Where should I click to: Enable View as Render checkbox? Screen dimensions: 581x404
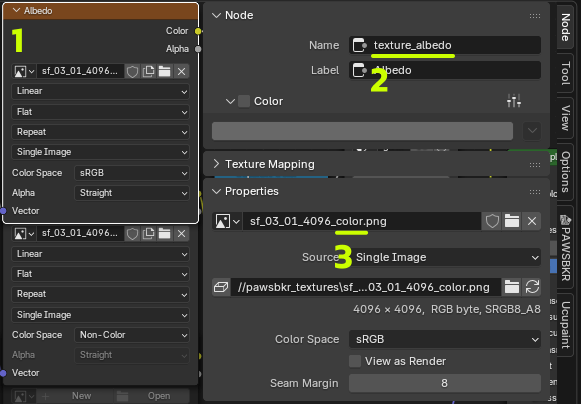[x=355, y=361]
